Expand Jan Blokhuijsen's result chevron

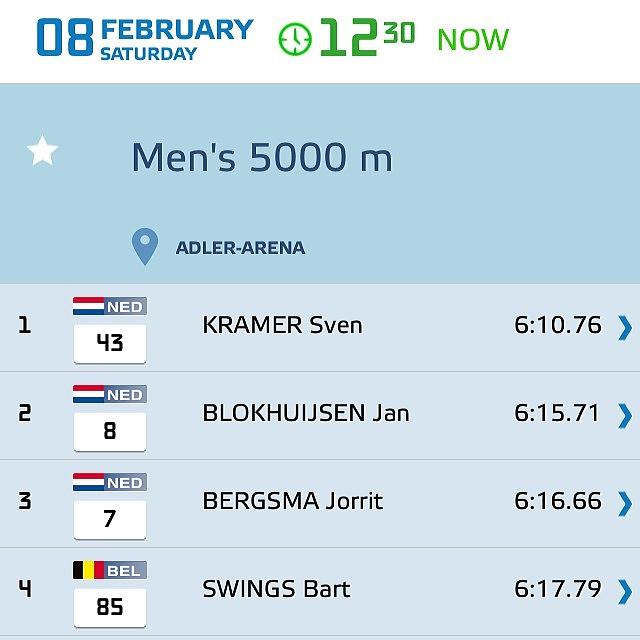(x=625, y=415)
